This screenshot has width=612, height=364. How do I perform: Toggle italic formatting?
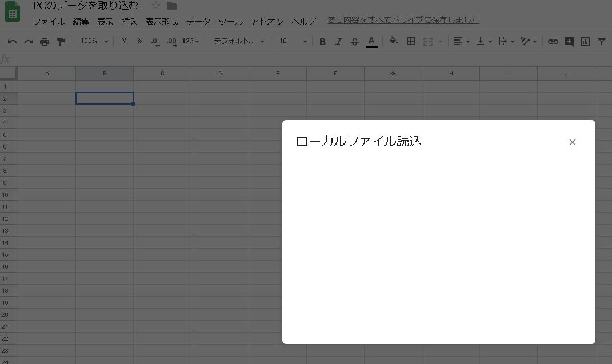click(x=338, y=41)
